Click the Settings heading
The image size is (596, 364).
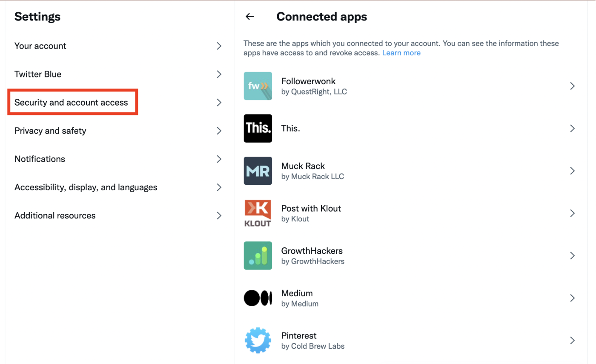pyautogui.click(x=37, y=17)
